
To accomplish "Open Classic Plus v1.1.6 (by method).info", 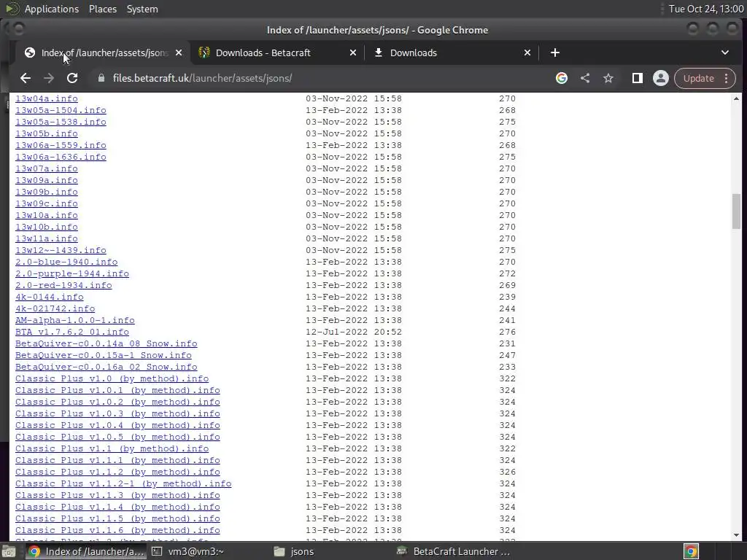I will pos(117,531).
